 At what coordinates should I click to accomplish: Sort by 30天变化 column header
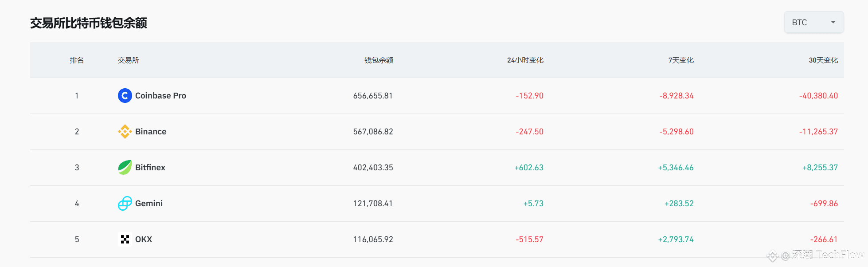(823, 60)
